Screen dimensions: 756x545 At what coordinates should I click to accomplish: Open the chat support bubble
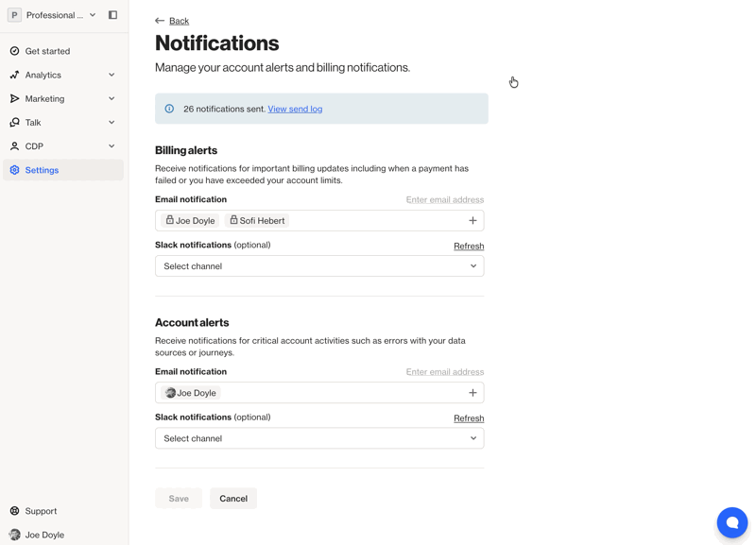click(731, 522)
